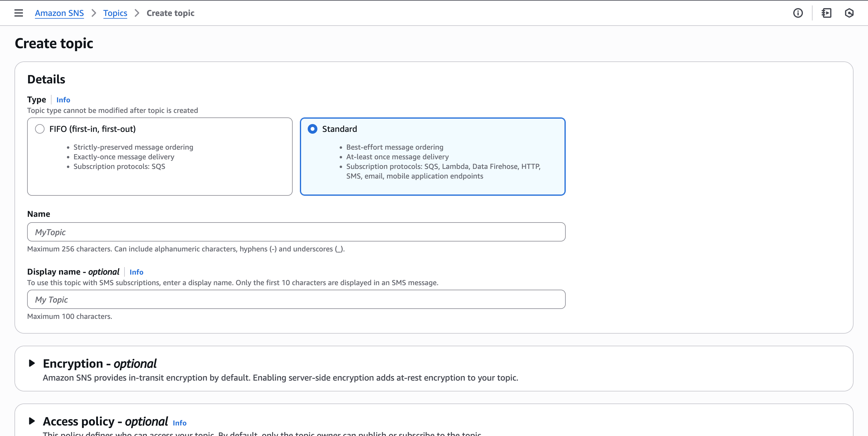Click the Encryption - optional heading

coord(100,364)
